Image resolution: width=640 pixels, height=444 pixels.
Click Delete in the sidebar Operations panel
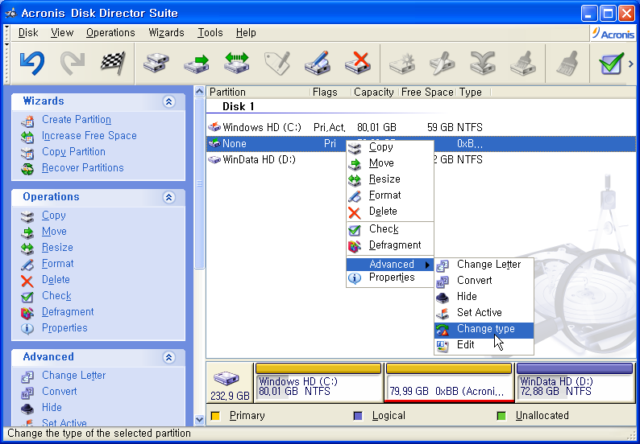click(56, 280)
